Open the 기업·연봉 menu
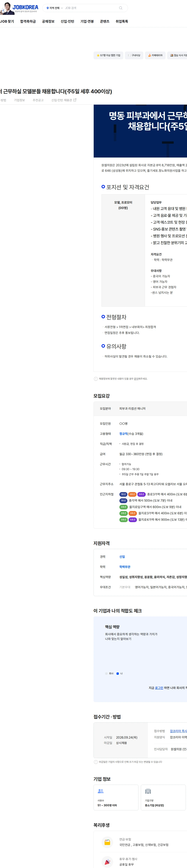 87,21
